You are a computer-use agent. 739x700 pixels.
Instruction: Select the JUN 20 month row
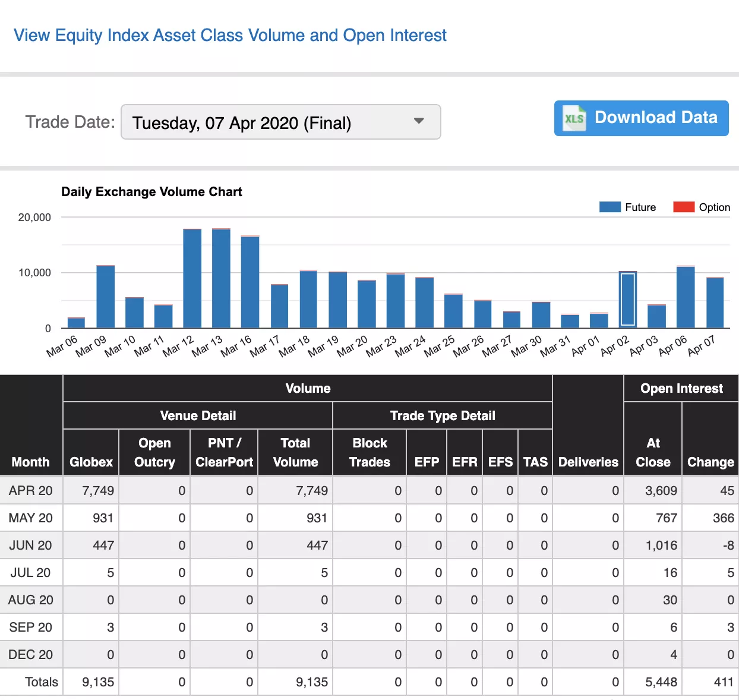(x=31, y=546)
